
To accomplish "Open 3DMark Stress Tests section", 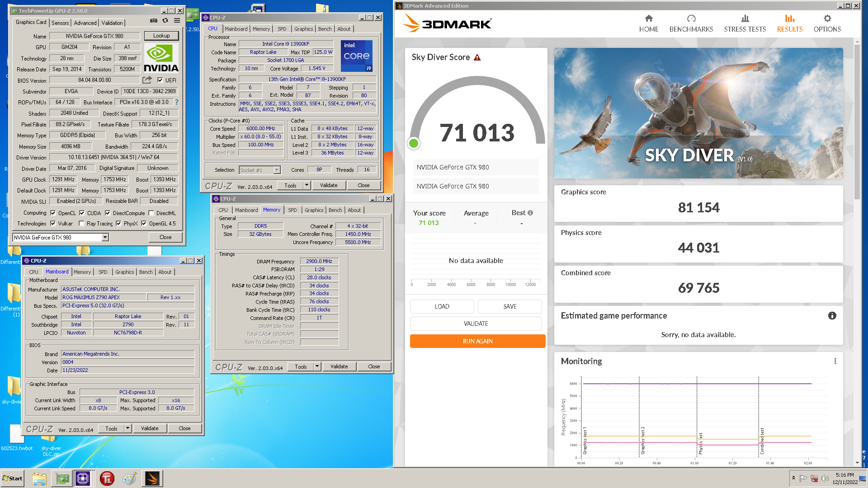I will tap(745, 23).
